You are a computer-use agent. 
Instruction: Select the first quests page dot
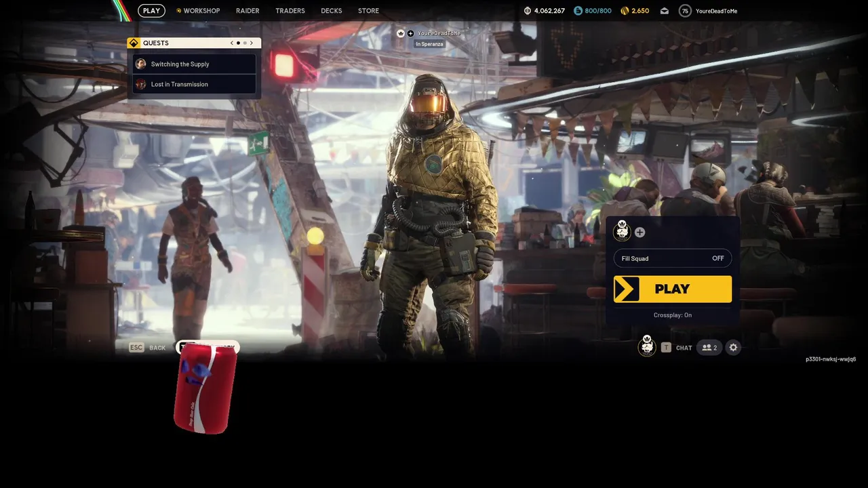point(238,43)
